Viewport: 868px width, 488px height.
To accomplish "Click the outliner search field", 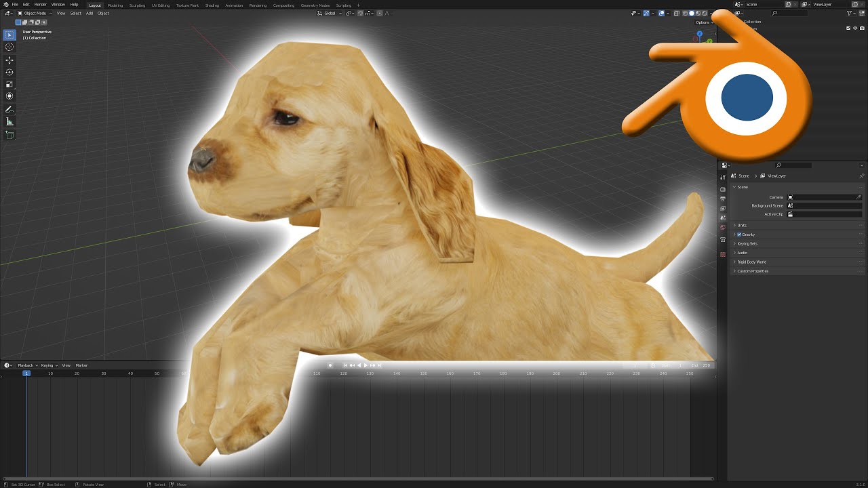I will click(789, 13).
